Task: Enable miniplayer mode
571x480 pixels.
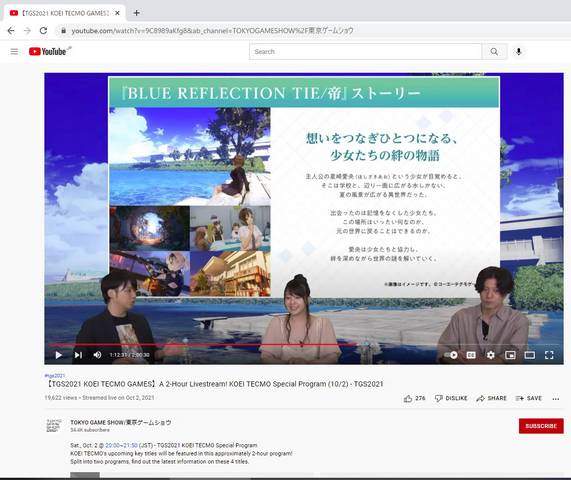Action: pyautogui.click(x=510, y=355)
